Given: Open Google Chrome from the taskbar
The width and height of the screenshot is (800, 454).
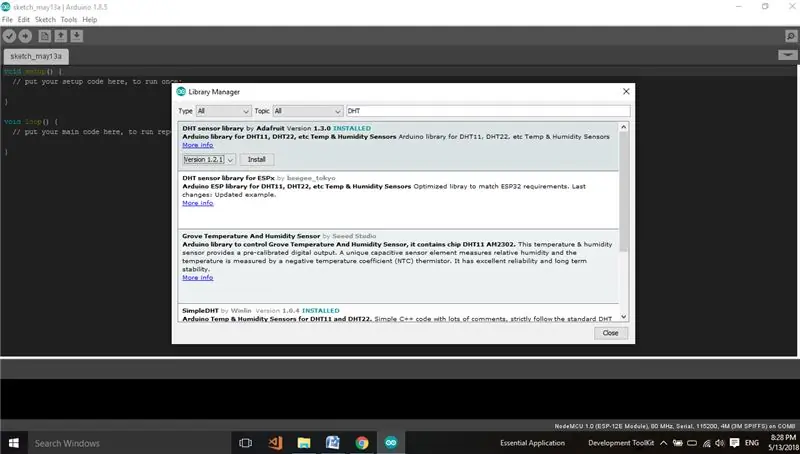Looking at the screenshot, I should (362, 443).
